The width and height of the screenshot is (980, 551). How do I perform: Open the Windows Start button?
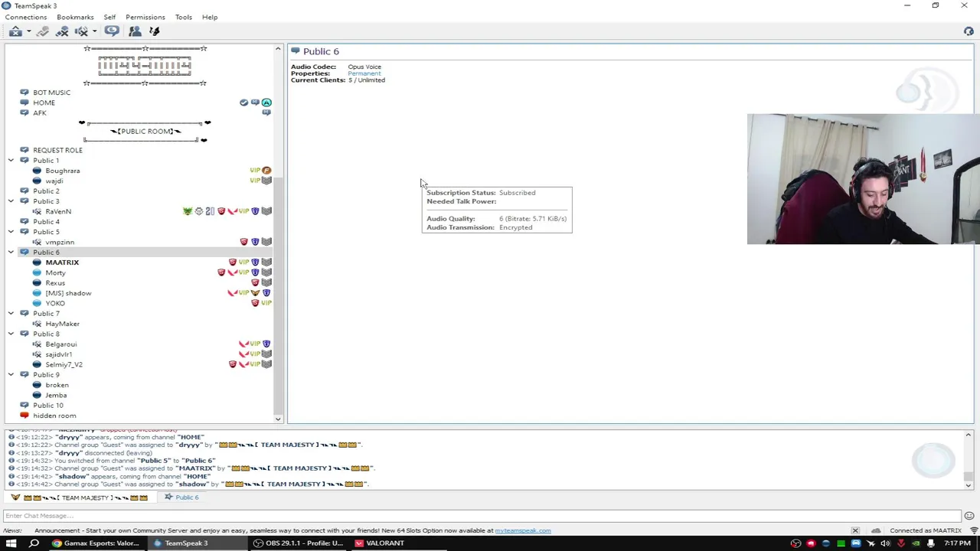pyautogui.click(x=11, y=543)
